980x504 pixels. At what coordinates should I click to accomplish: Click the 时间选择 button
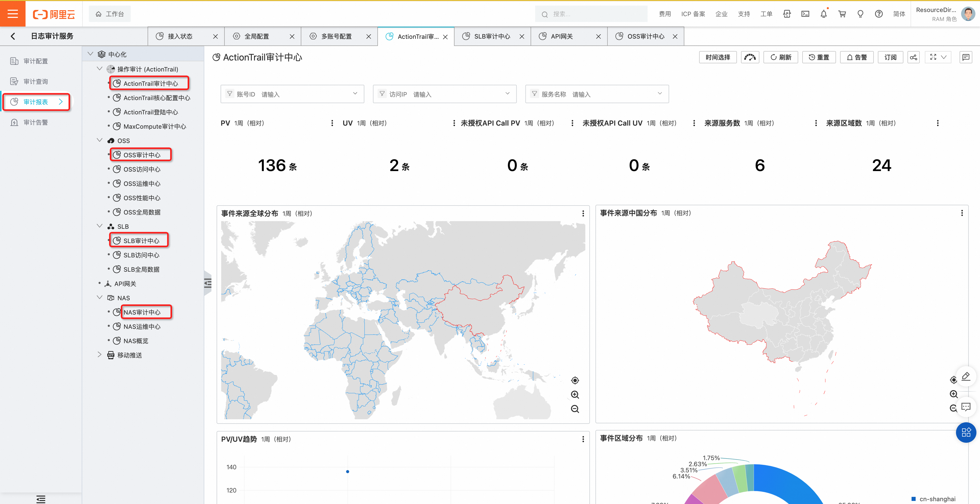point(718,57)
